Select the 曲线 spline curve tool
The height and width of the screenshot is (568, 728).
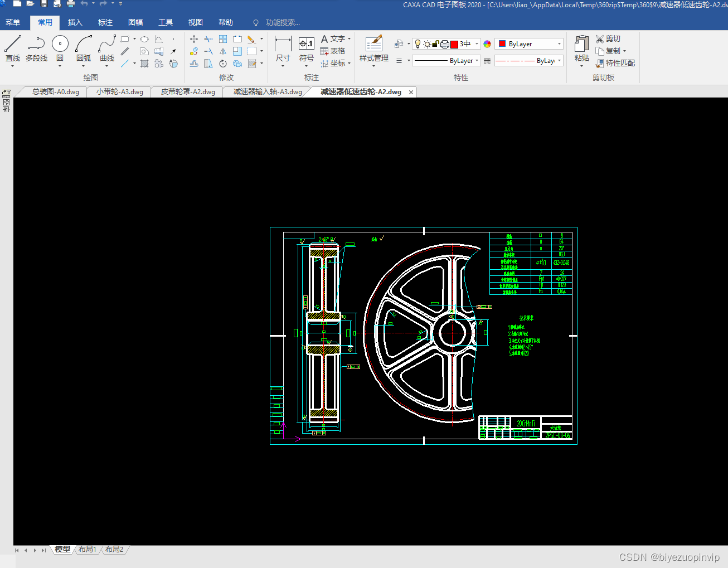[x=107, y=48]
